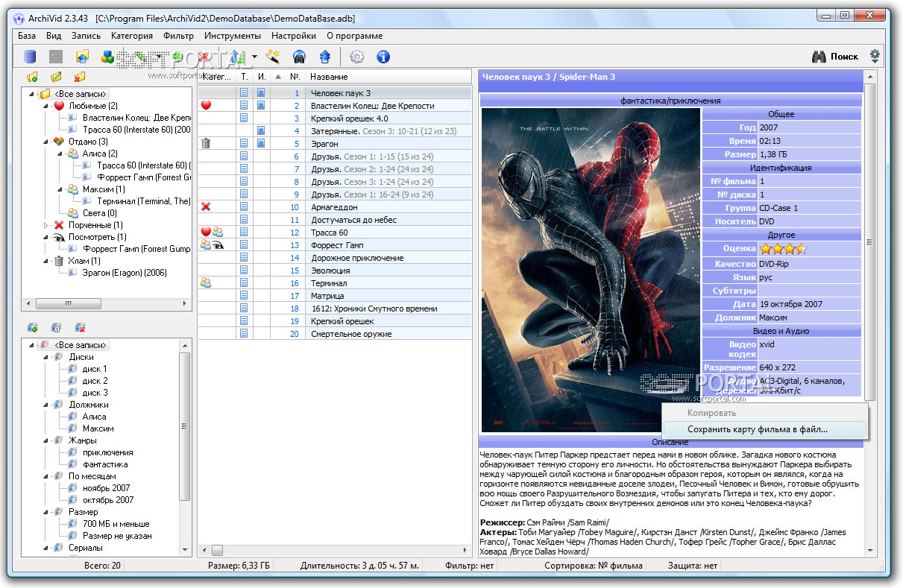This screenshot has width=903, height=588.
Task: Open the Фильтр menu
Action: pos(178,36)
